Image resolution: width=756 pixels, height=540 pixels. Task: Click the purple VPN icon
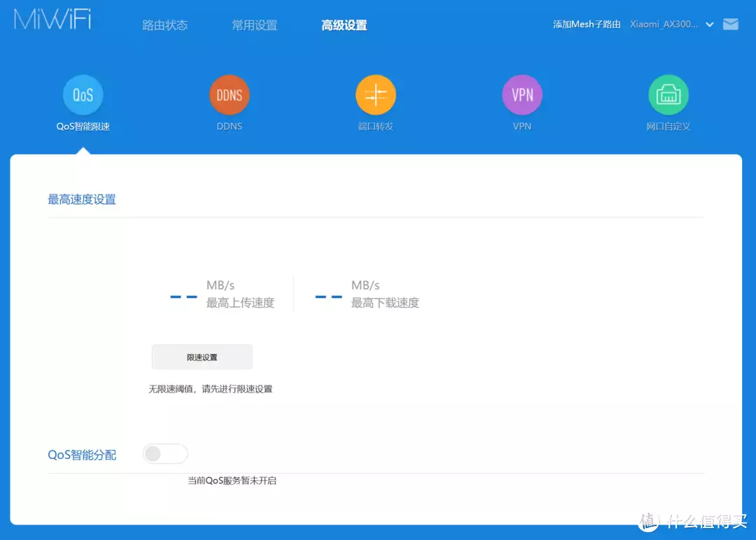click(521, 94)
